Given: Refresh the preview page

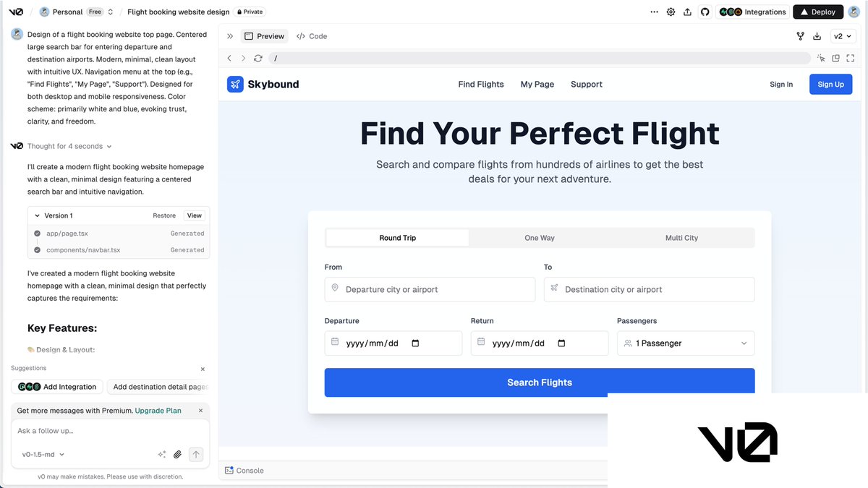Looking at the screenshot, I should [258, 59].
